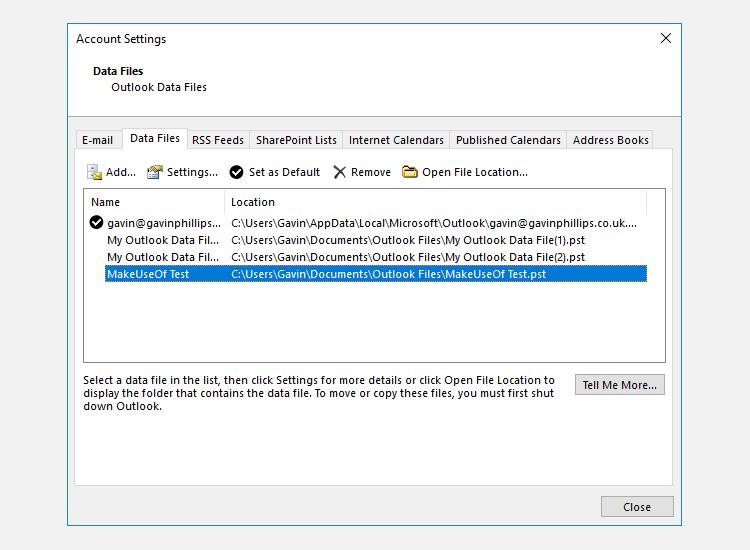Click the Tell Me More button

point(619,385)
